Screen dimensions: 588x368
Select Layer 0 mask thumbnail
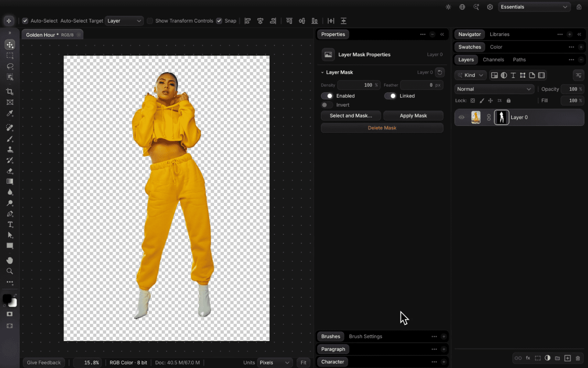[501, 117]
